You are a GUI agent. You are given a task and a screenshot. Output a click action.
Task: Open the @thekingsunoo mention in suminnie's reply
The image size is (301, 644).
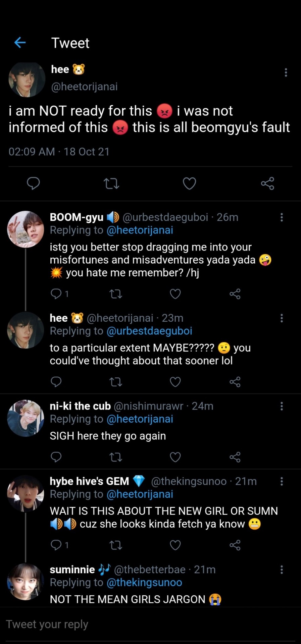[x=144, y=583]
